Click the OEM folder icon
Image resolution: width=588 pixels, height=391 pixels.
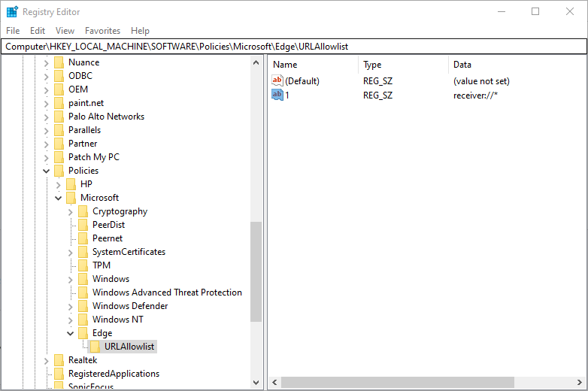click(x=59, y=89)
